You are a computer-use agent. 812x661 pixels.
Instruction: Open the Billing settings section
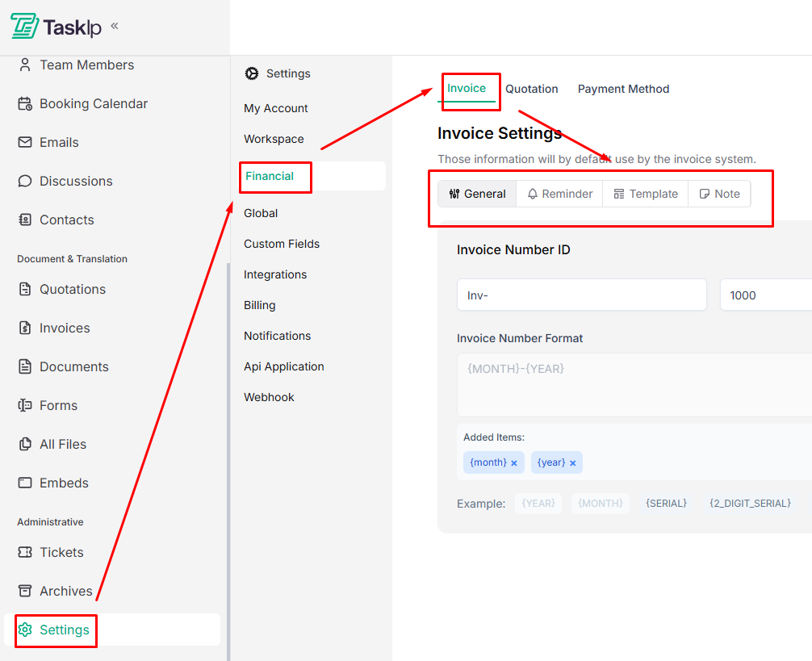click(259, 305)
